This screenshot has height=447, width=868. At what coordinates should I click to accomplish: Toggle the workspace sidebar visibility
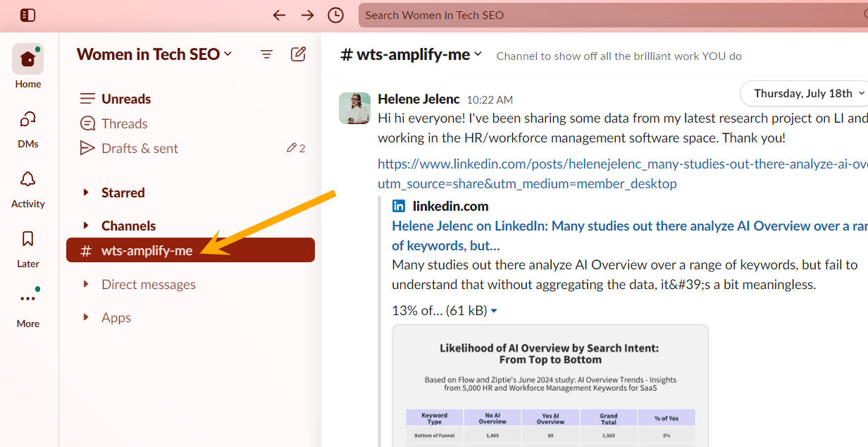[x=27, y=15]
